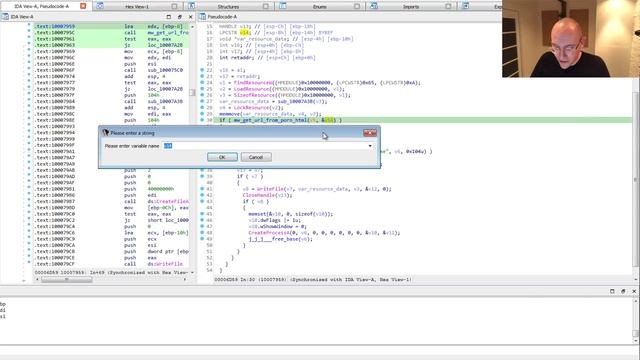This screenshot has width=640, height=360.
Task: Confirm the rename with OK
Action: coord(222,157)
